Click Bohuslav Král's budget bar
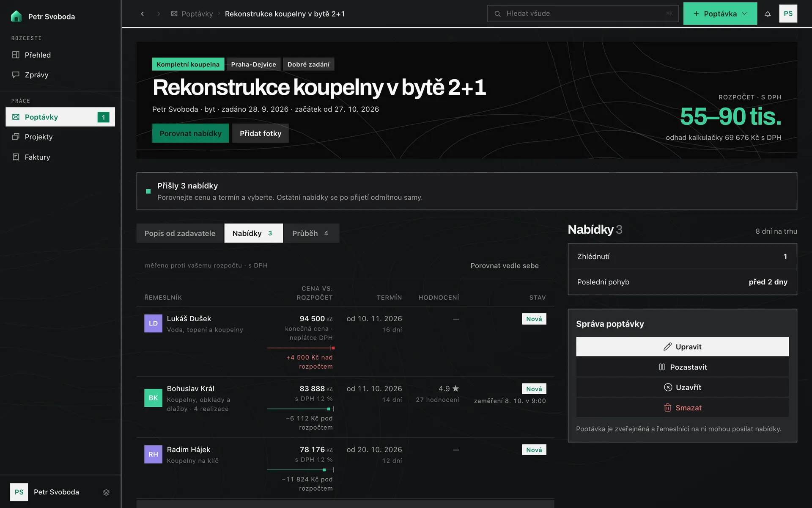 [x=301, y=409]
